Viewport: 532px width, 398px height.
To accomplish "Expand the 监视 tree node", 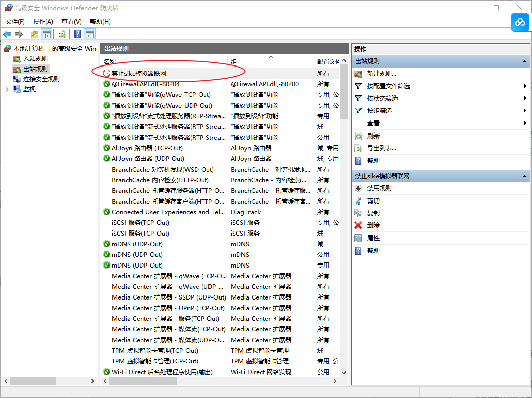I will pos(7,89).
